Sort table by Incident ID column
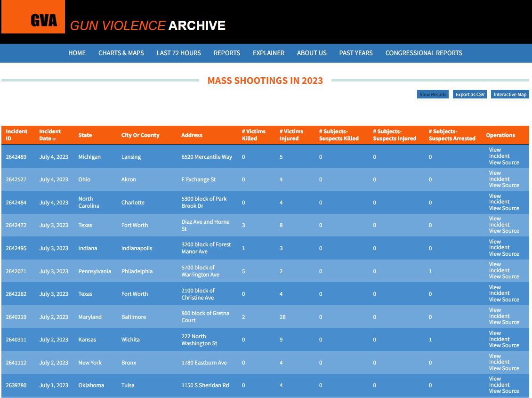Screen dimensions: 532x398 [16, 135]
